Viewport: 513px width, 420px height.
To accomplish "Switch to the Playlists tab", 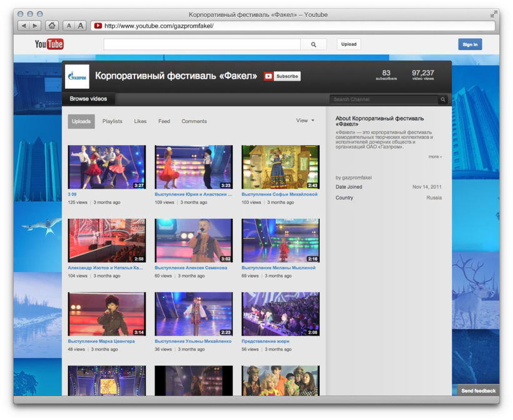I will [x=112, y=121].
